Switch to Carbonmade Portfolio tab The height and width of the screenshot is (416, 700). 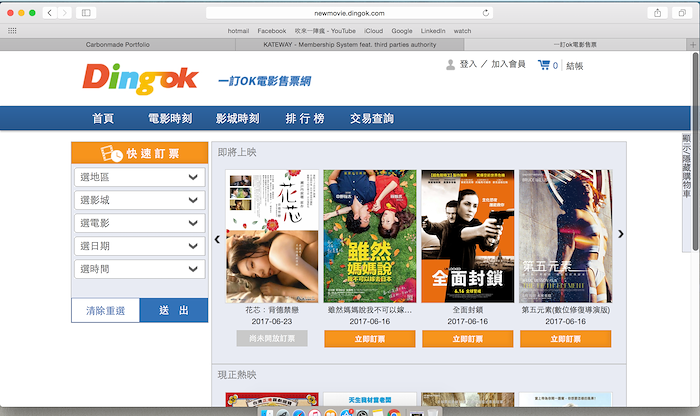pyautogui.click(x=118, y=45)
